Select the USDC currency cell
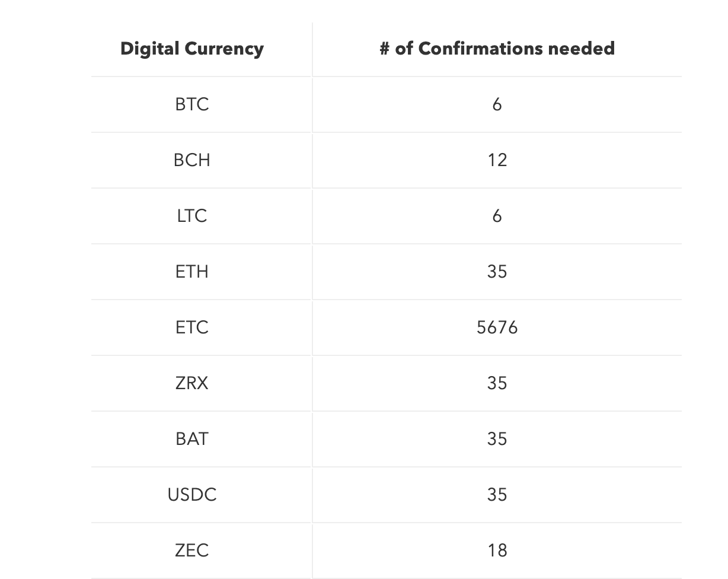The width and height of the screenshot is (728, 579). point(192,495)
